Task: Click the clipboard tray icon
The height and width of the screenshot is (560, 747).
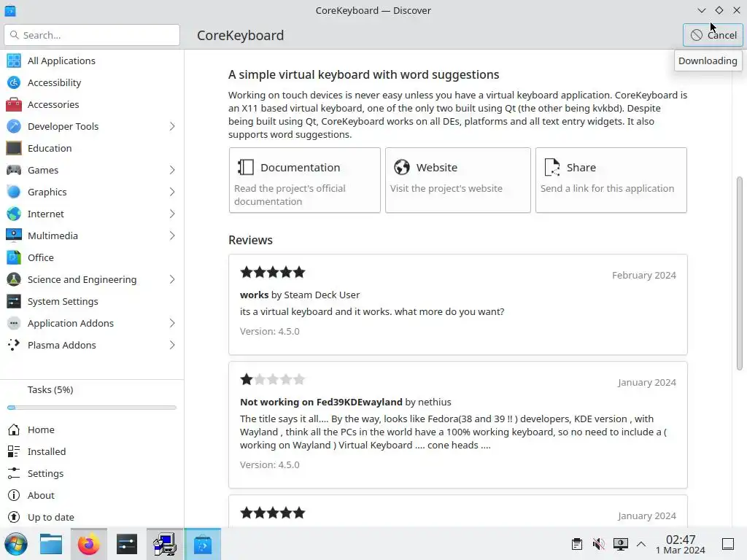Action: 577,544
